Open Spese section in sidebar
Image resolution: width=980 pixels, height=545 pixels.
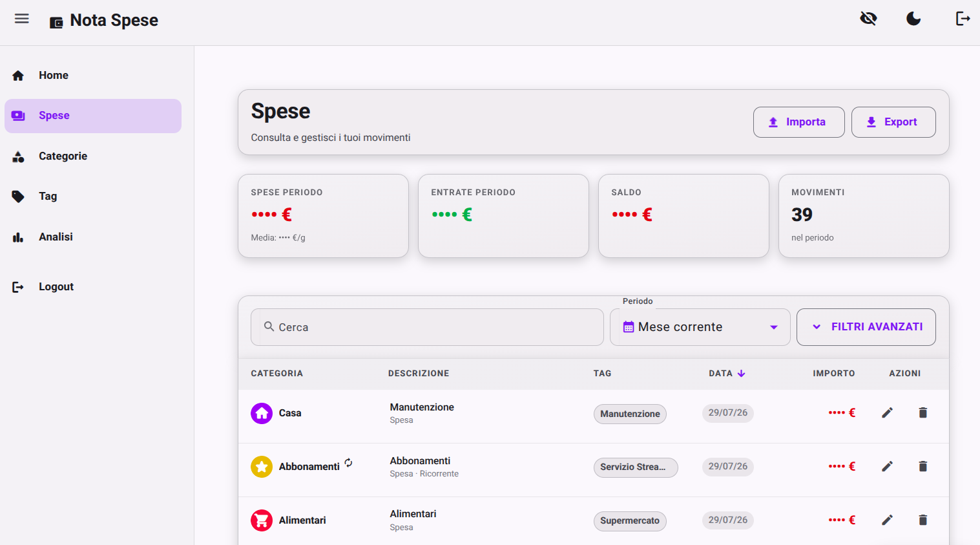93,116
